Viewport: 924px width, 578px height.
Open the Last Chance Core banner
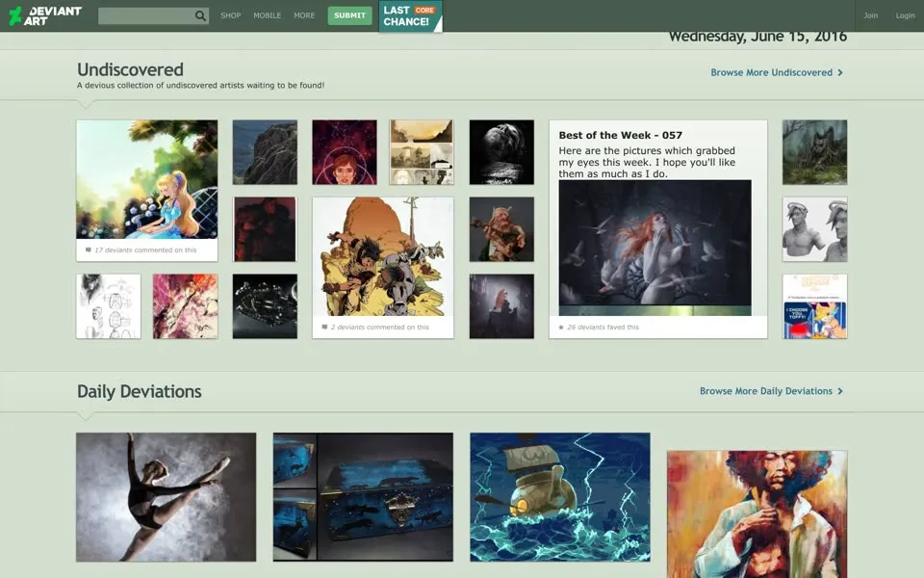click(x=410, y=16)
